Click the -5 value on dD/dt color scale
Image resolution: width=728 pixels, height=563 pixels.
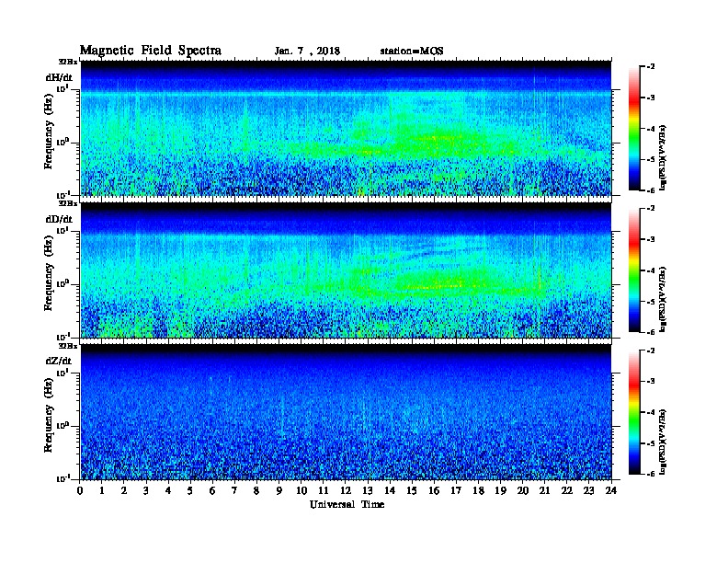(x=651, y=302)
